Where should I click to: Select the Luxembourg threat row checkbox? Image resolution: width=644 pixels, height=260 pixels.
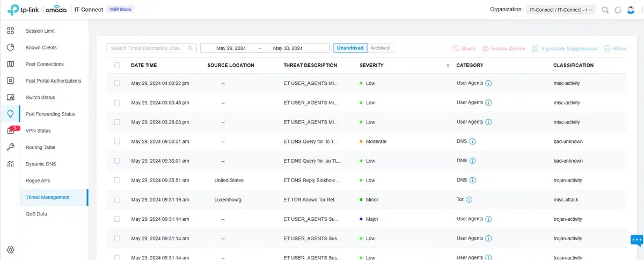[x=117, y=200]
